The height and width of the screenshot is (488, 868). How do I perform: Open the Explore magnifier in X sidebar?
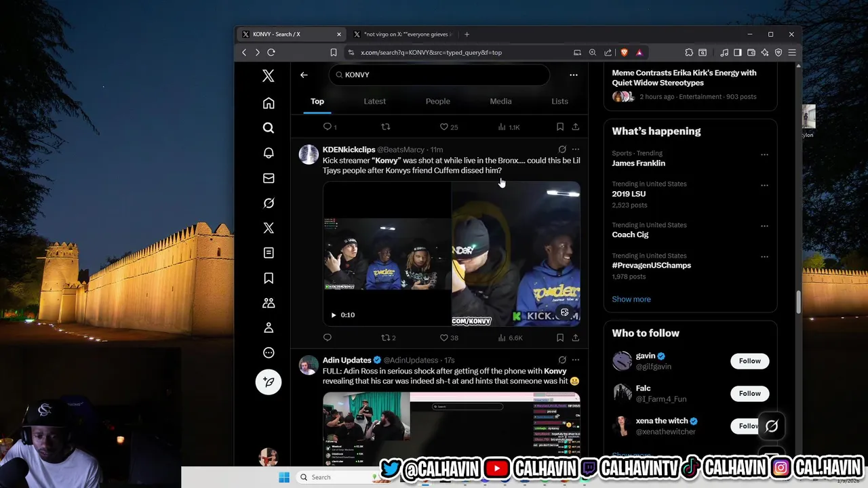tap(269, 127)
